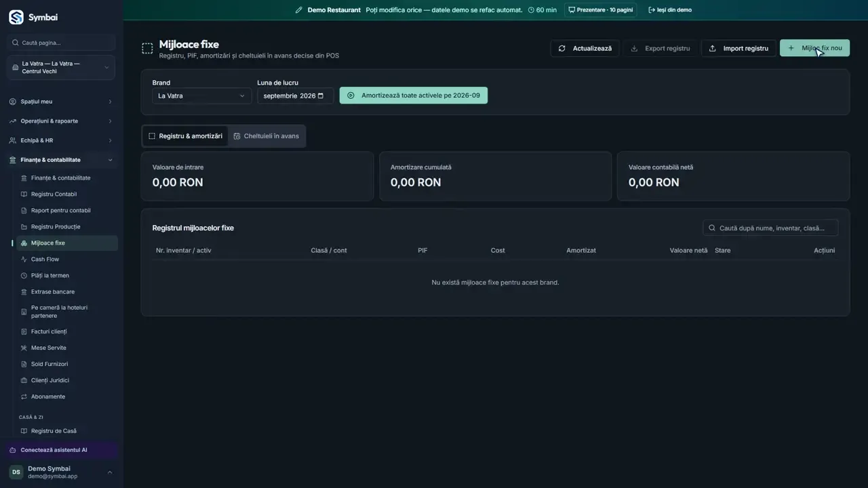Click the Abonamente recurring icon
Screen dimensions: 868x488
point(24,397)
